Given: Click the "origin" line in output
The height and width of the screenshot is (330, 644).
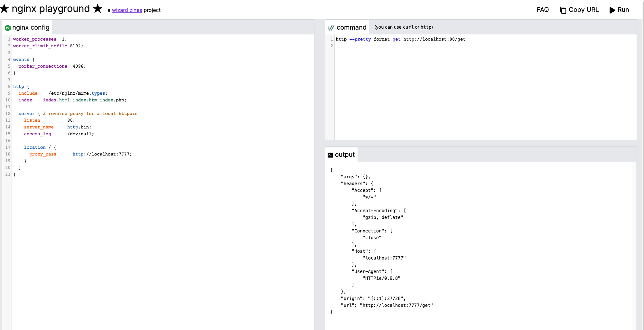Looking at the screenshot, I should [x=373, y=298].
